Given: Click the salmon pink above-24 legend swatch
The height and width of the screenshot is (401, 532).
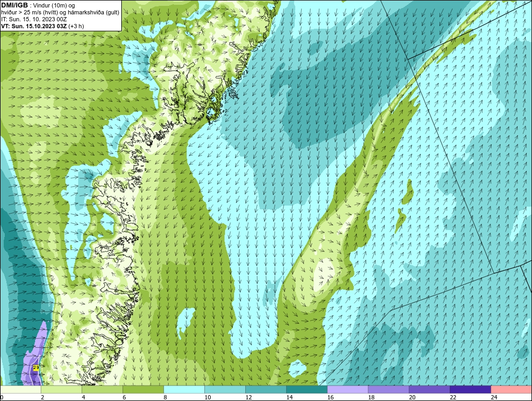Looking at the screenshot, I should (x=511, y=389).
